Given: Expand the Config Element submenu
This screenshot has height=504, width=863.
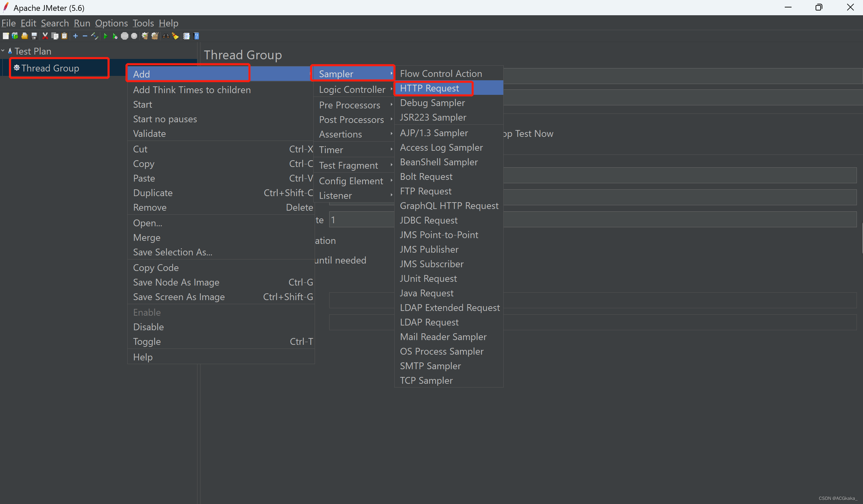Looking at the screenshot, I should (x=354, y=181).
